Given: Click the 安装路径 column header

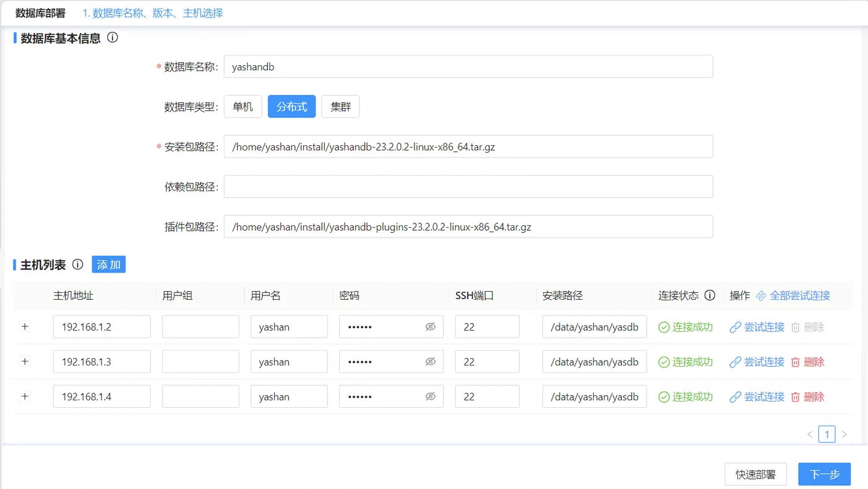Looking at the screenshot, I should pyautogui.click(x=563, y=296).
